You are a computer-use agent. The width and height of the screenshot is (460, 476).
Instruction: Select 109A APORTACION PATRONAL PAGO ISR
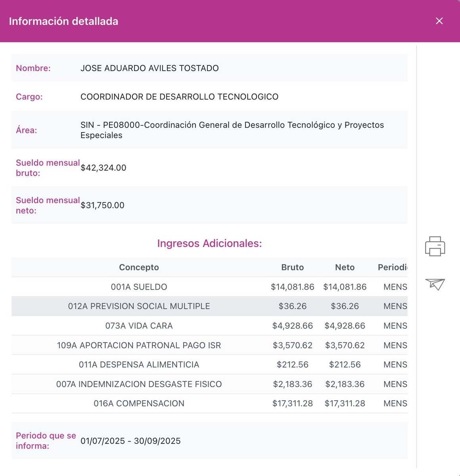[x=139, y=345]
